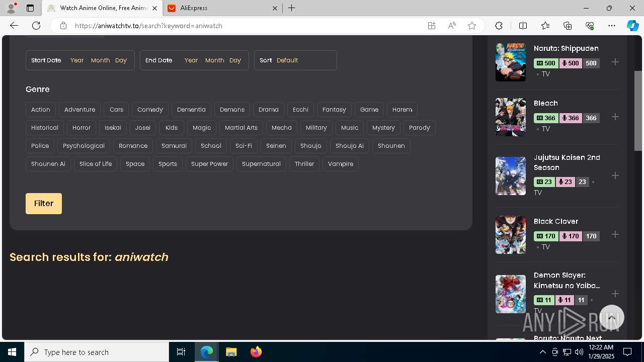Toggle the Comedy genre filter
This screenshot has width=644, height=362.
[150, 110]
